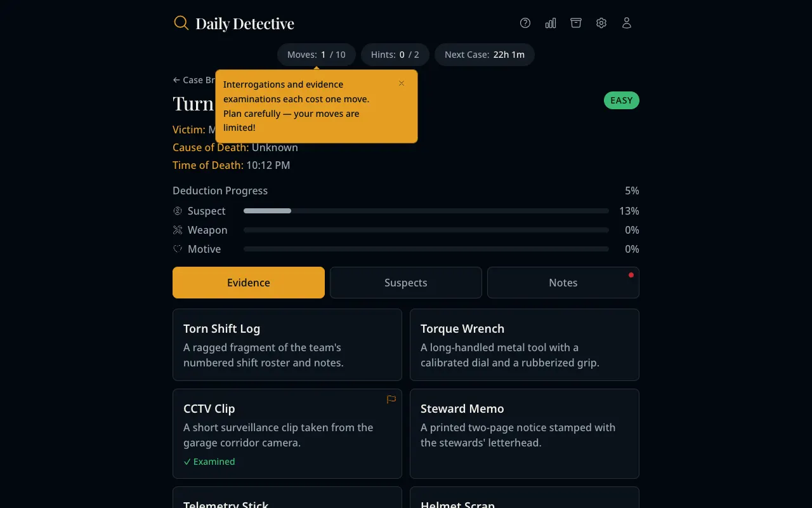Click the Suspect progress icon
The image size is (812, 508).
pos(178,211)
